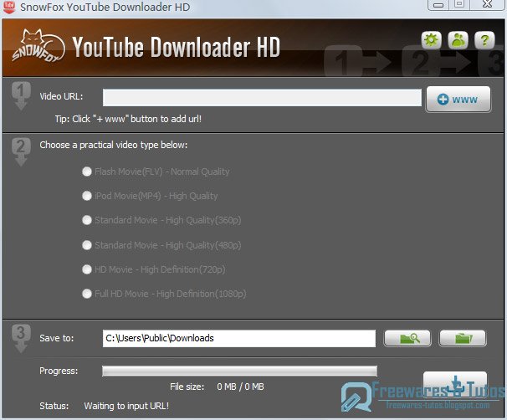Choose Standard Movie High Quality(360p)

tap(161, 221)
